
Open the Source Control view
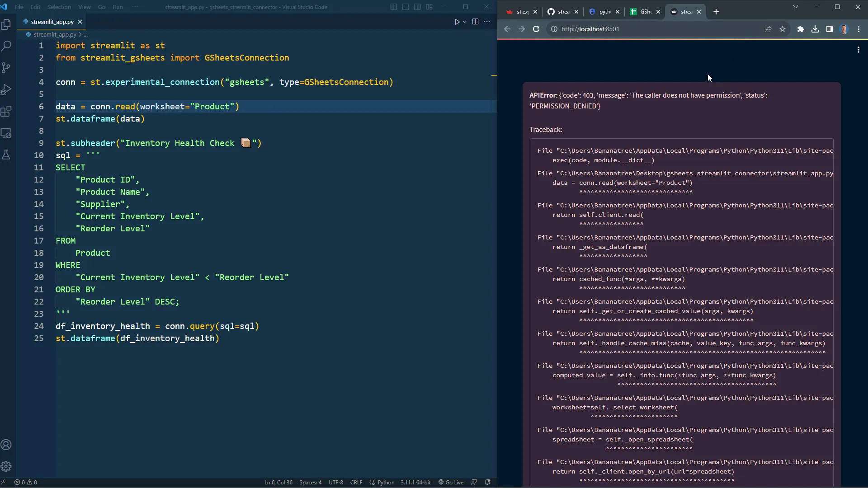(x=6, y=68)
